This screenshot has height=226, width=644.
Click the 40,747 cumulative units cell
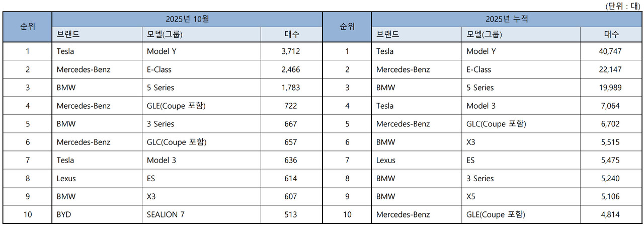[x=611, y=51]
